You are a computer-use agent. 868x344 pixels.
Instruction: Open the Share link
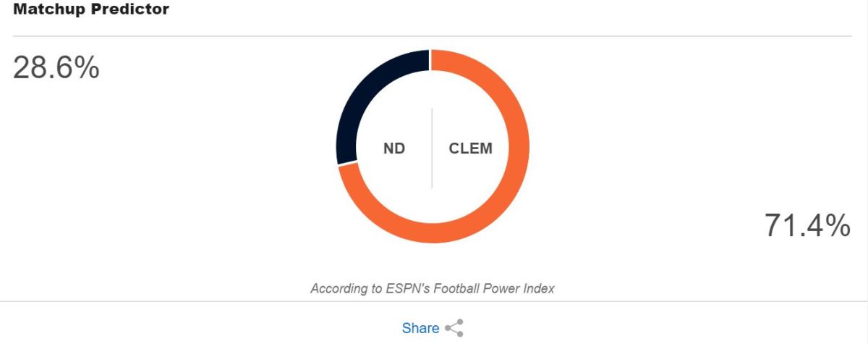coord(420,328)
